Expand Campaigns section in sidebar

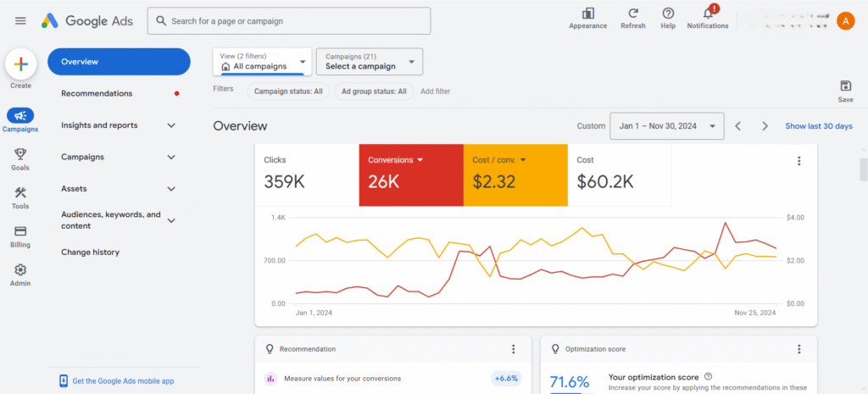[x=171, y=157]
